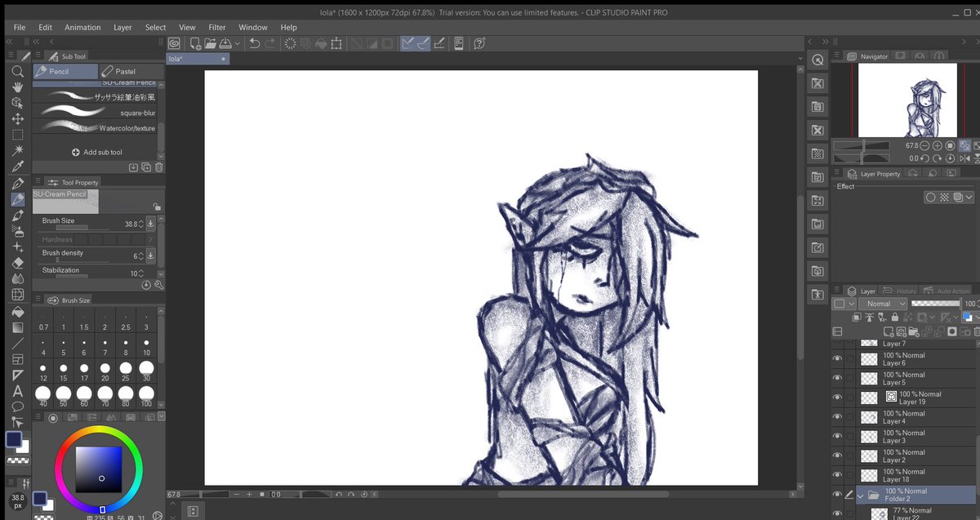This screenshot has height=520, width=980.
Task: Hide Layer 5 with eye icon
Action: 837,378
